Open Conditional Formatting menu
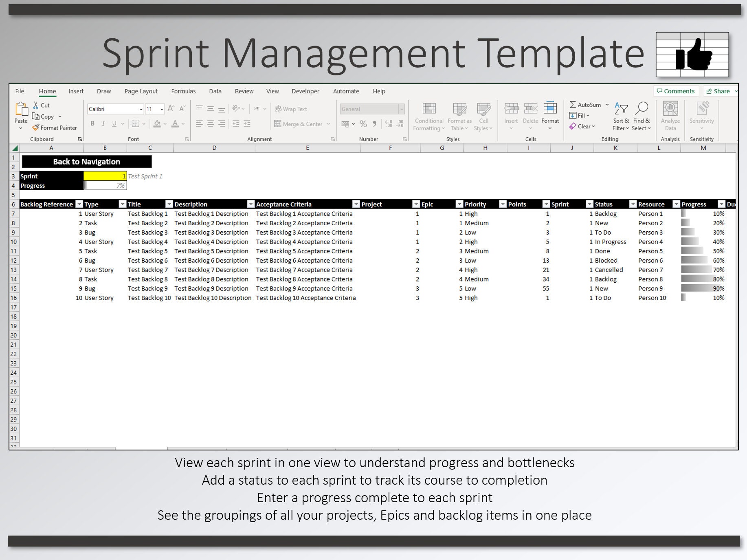Image resolution: width=747 pixels, height=560 pixels. [429, 116]
